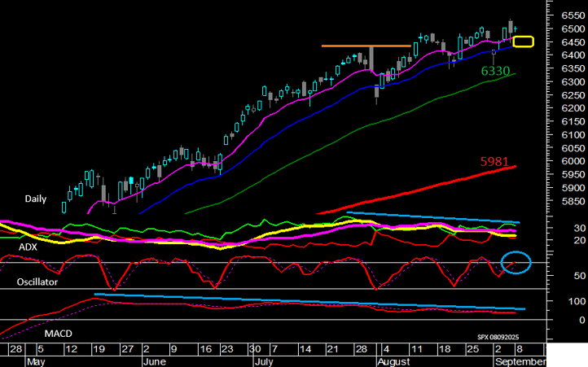
Task: Click the date label 23 in June
Action: [x=227, y=349]
